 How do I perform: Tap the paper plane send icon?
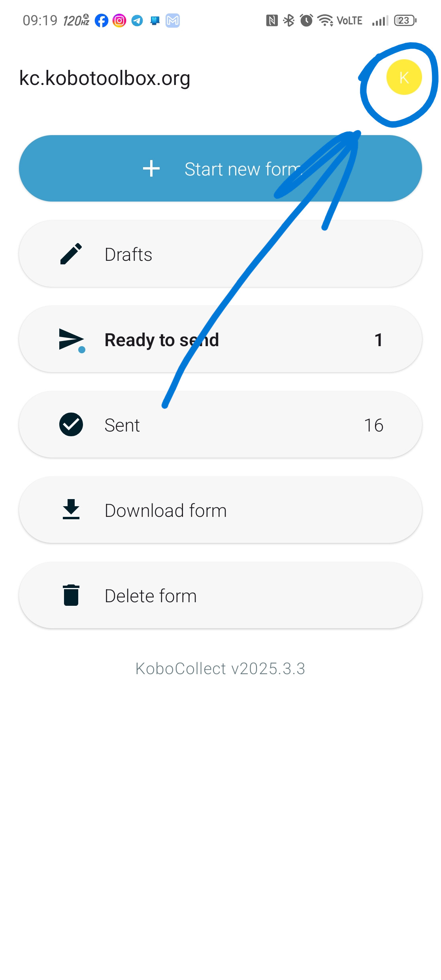[72, 340]
